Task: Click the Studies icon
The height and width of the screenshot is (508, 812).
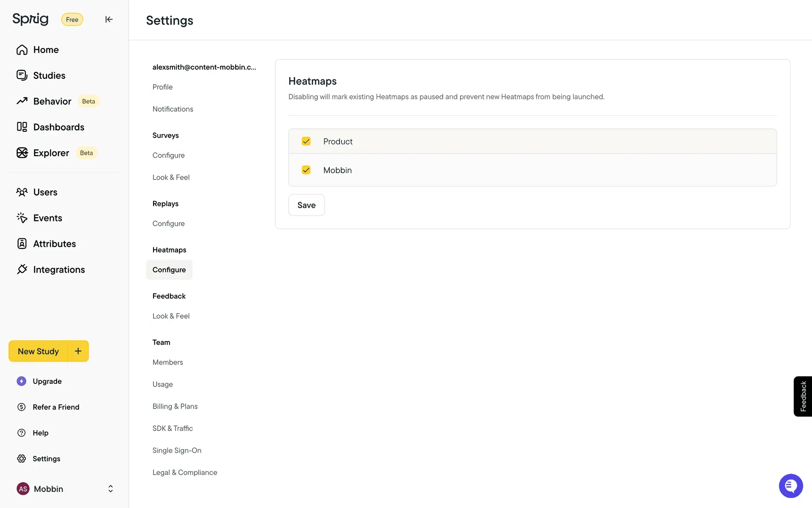Action: pos(22,75)
